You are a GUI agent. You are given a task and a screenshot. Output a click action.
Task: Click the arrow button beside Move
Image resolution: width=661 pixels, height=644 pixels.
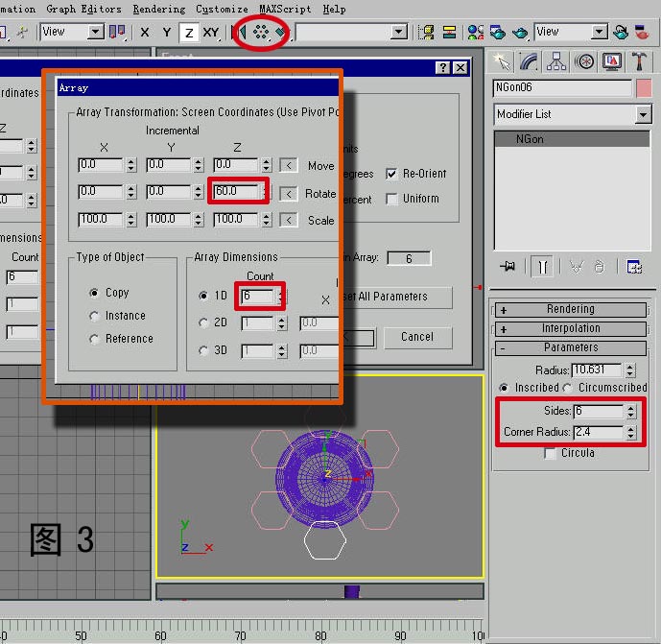(x=289, y=165)
